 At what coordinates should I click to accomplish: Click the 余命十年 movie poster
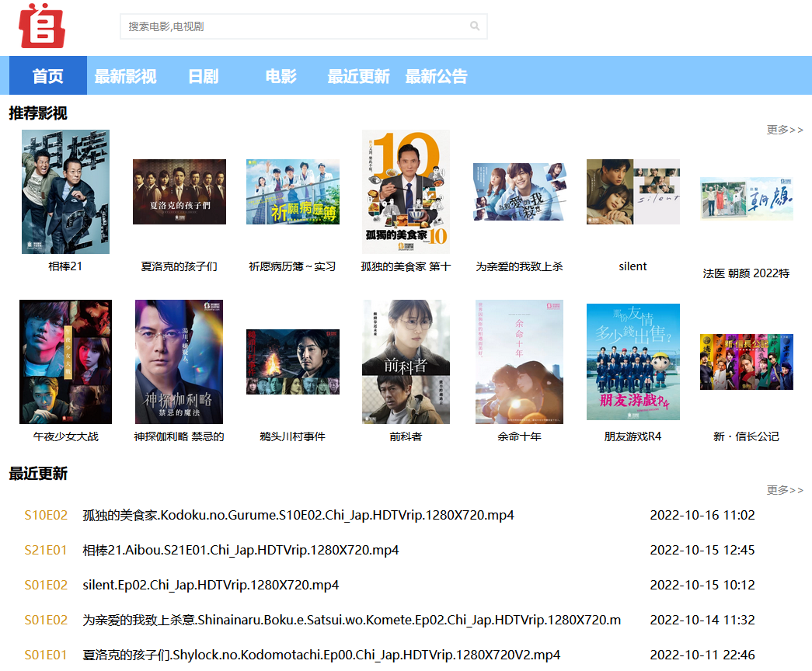click(x=519, y=362)
